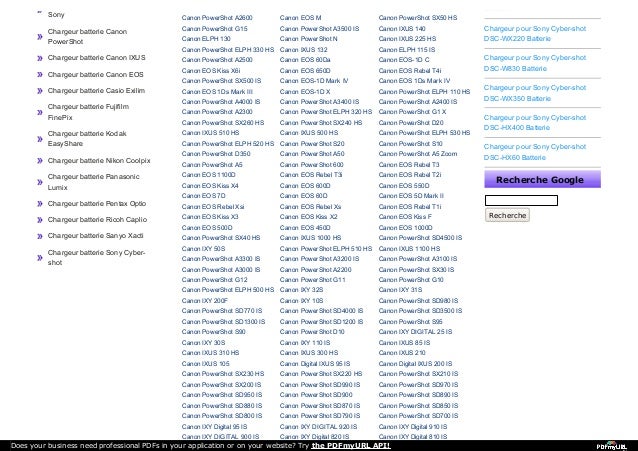Select Canon PowerShot G12 model
Image resolution: width=638 pixels, height=451 pixels.
[x=214, y=280]
